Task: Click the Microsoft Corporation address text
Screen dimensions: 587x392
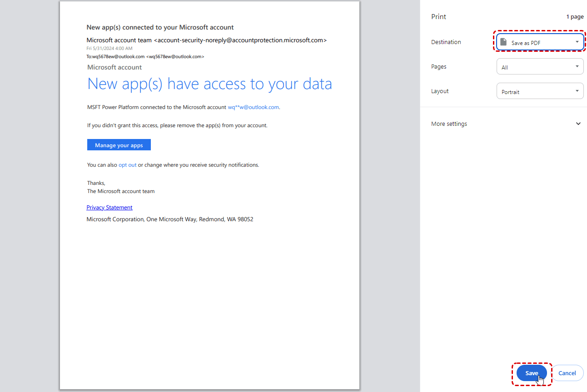Action: click(170, 219)
